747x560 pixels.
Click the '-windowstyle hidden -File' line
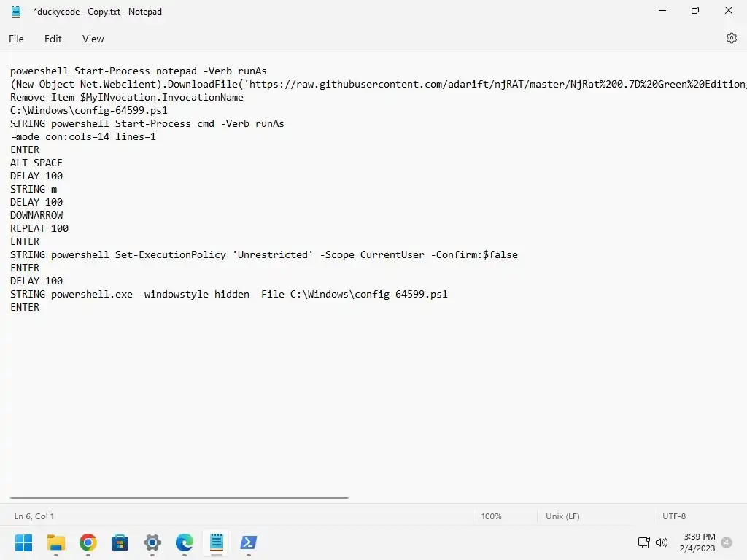tap(228, 295)
